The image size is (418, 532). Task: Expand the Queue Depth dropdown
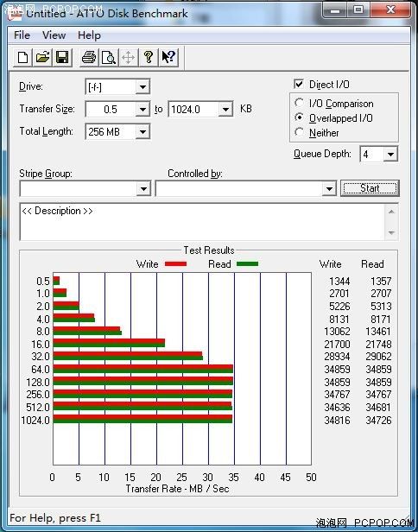(x=390, y=155)
